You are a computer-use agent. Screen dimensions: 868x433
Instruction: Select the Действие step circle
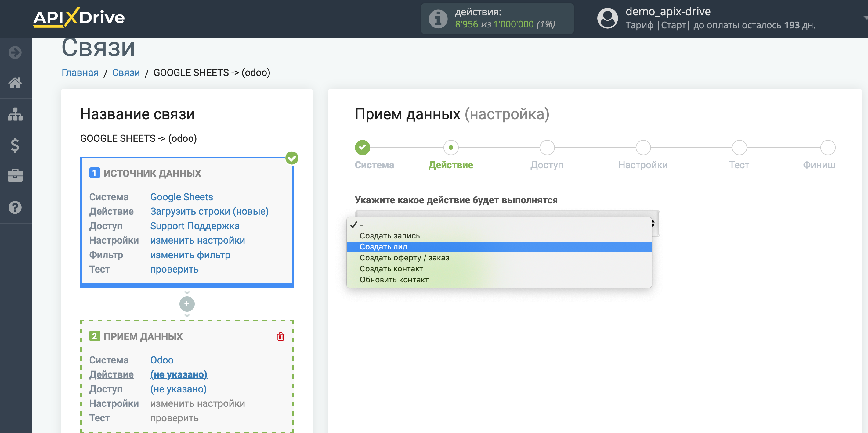tap(450, 148)
